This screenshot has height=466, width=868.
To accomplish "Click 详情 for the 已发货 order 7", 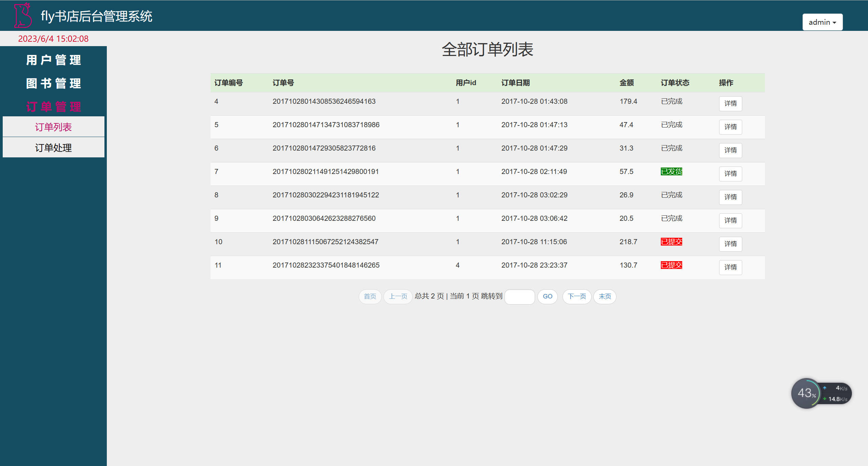I will [730, 174].
